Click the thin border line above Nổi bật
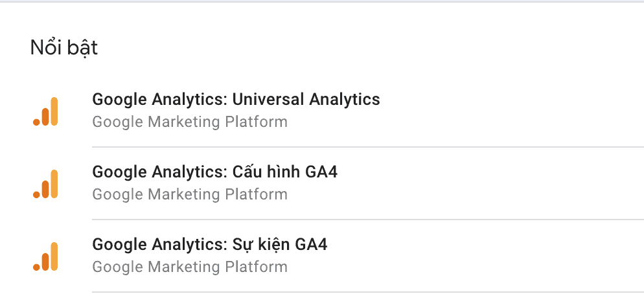Image resolution: width=644 pixels, height=294 pixels. tap(322, 2)
